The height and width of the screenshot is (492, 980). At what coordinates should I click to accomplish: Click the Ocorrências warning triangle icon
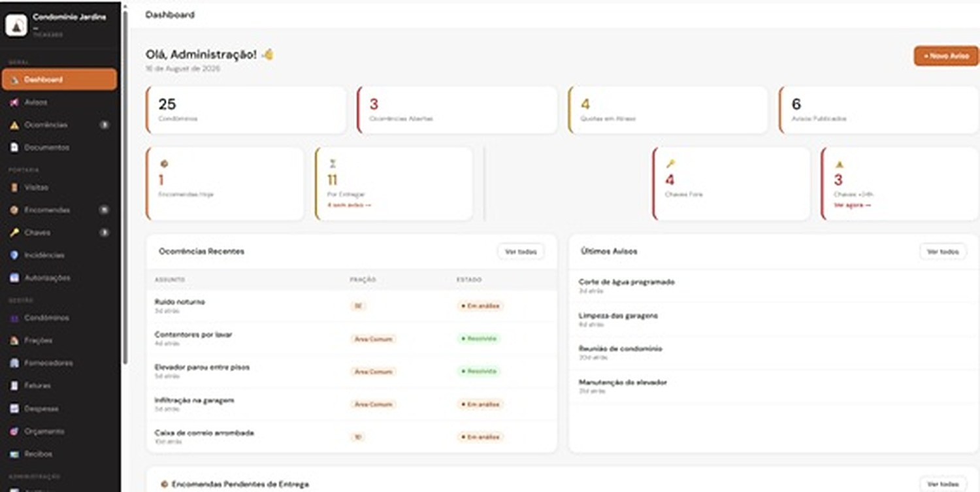[14, 125]
